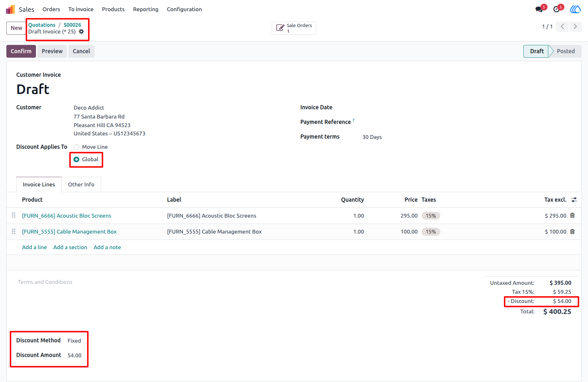588x382 pixels.
Task: Open the activities clock icon
Action: [x=556, y=9]
